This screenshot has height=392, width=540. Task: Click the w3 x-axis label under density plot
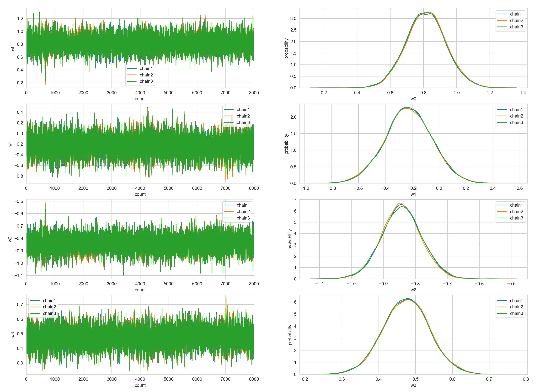point(413,385)
